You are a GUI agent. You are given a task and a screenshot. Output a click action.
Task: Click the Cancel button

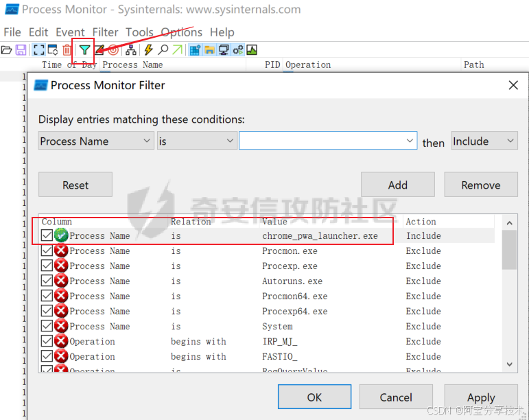coord(396,397)
